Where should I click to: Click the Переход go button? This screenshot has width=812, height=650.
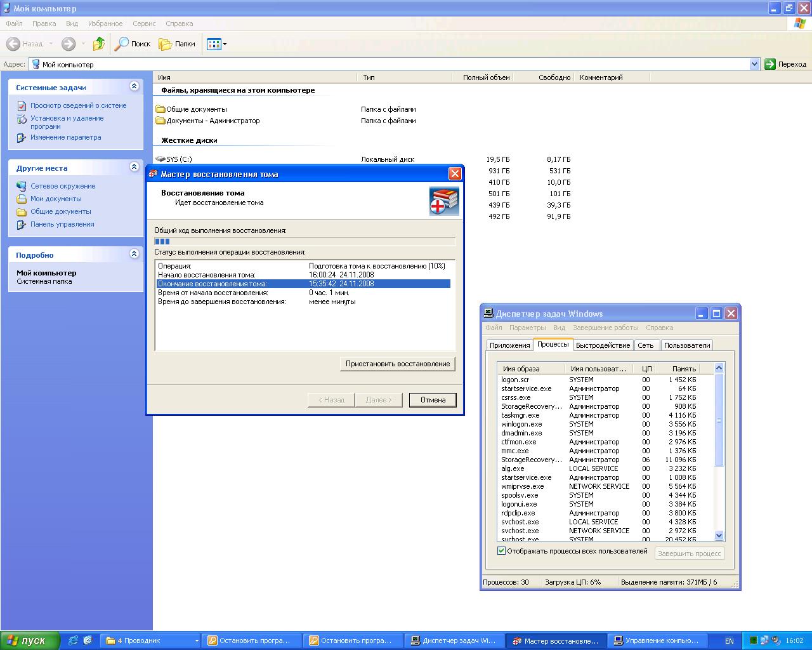pyautogui.click(x=786, y=64)
